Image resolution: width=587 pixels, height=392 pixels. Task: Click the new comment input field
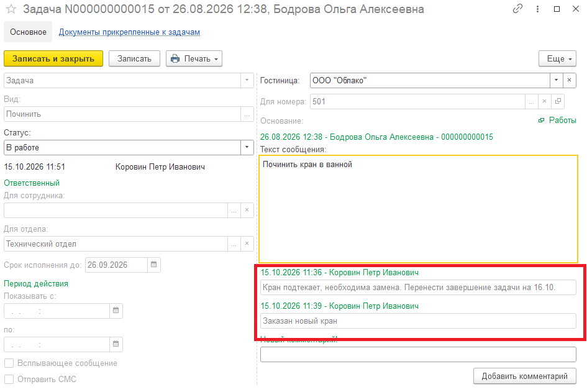click(418, 354)
